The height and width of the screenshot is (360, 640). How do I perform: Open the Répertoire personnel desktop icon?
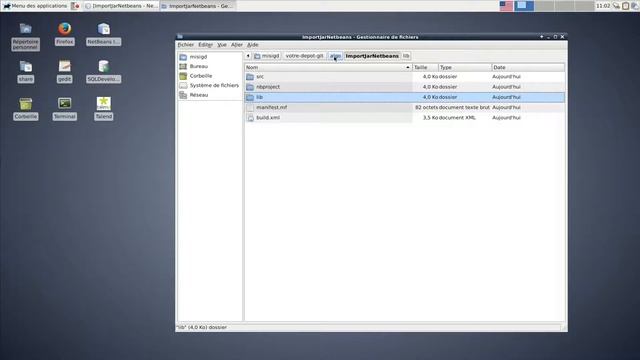click(25, 29)
